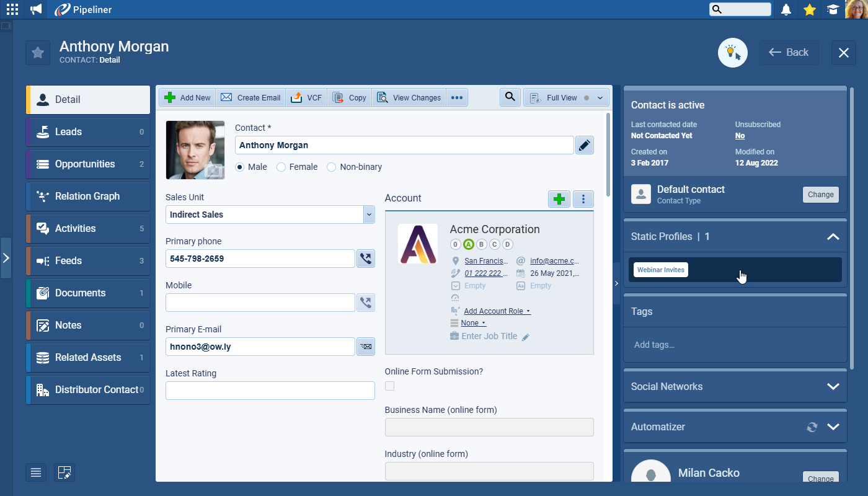Click the favorite star icon beside Anthony Morgan

click(x=38, y=53)
